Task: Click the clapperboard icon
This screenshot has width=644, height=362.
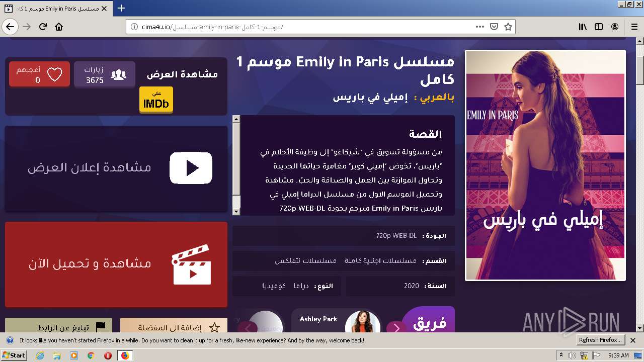Action: point(191,264)
